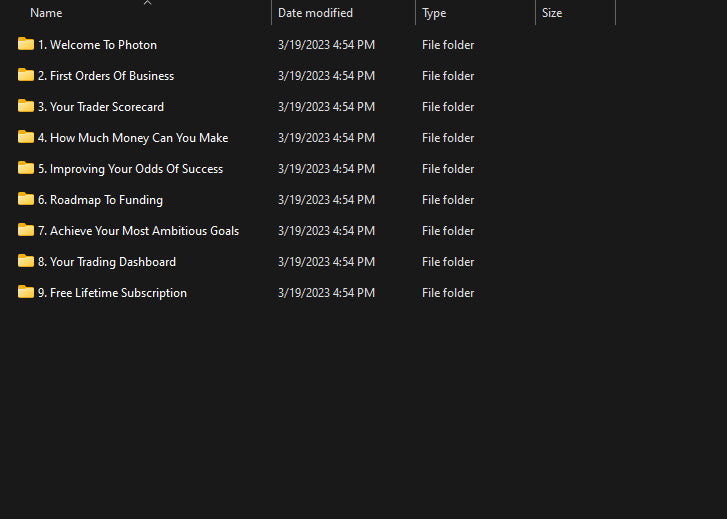The width and height of the screenshot is (727, 519).
Task: Select the Your Trader Scorecard folder icon
Action: coord(26,106)
